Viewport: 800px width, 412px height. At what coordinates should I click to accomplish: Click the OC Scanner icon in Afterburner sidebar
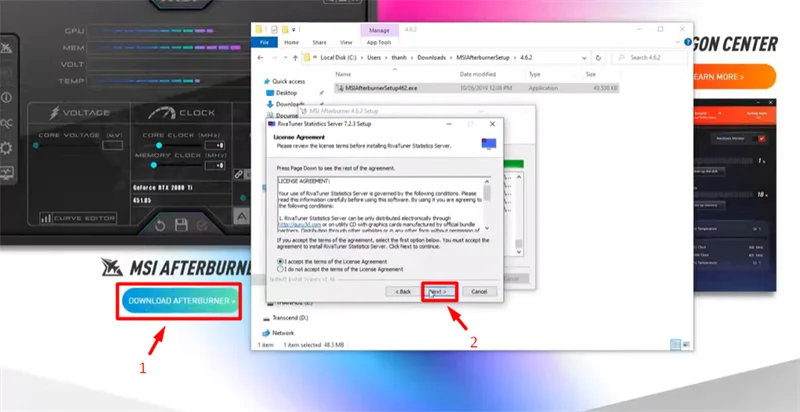pos(6,123)
